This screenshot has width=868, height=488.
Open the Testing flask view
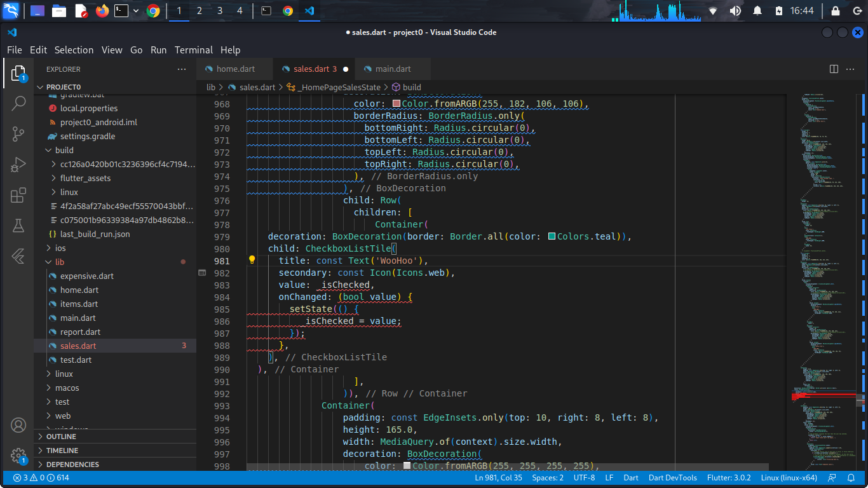point(18,226)
